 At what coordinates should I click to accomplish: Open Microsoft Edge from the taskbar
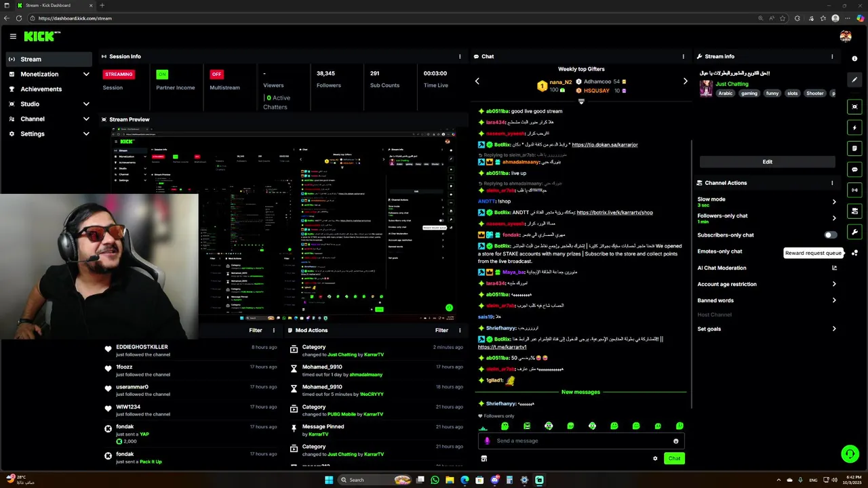click(465, 480)
